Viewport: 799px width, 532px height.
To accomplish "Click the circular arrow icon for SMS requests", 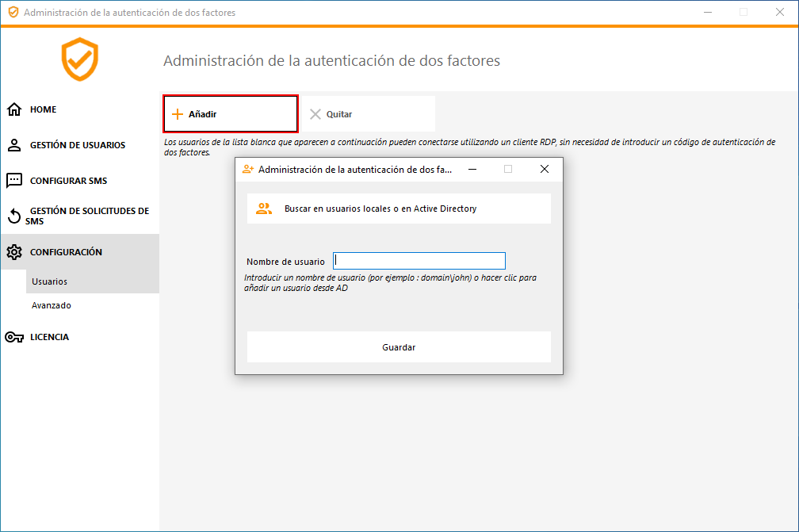I will click(13, 216).
